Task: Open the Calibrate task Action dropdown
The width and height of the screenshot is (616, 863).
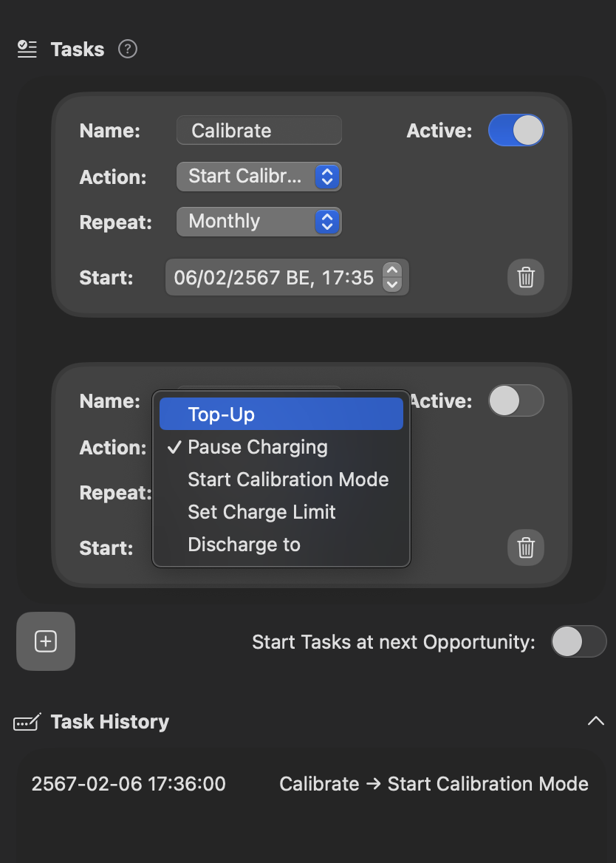Action: click(259, 177)
